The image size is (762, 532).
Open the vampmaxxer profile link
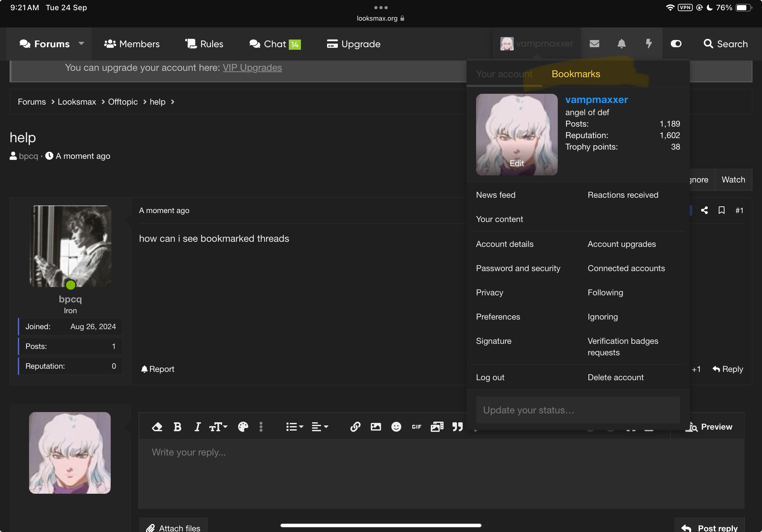(x=597, y=100)
